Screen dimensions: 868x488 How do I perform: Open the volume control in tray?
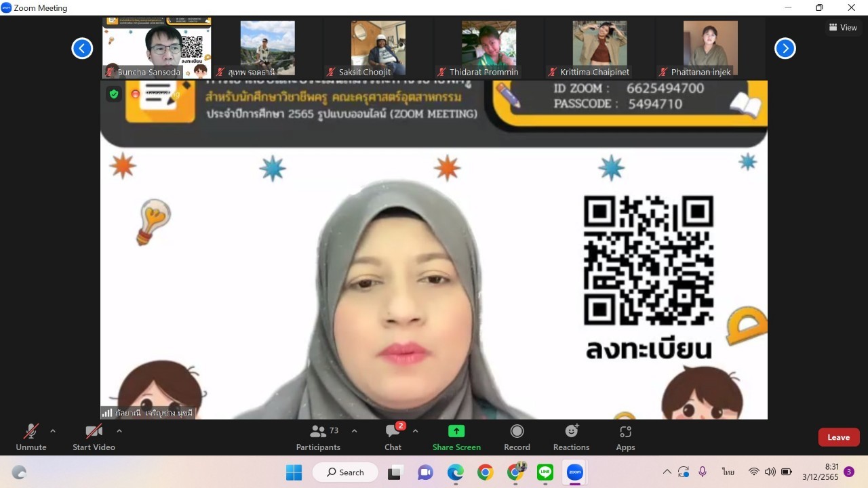[x=770, y=472]
